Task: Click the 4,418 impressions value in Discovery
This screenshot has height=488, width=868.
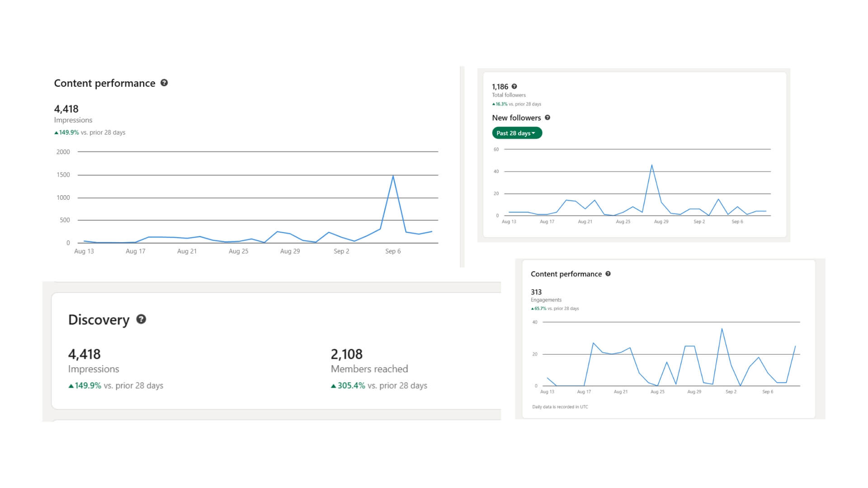Action: tap(84, 354)
